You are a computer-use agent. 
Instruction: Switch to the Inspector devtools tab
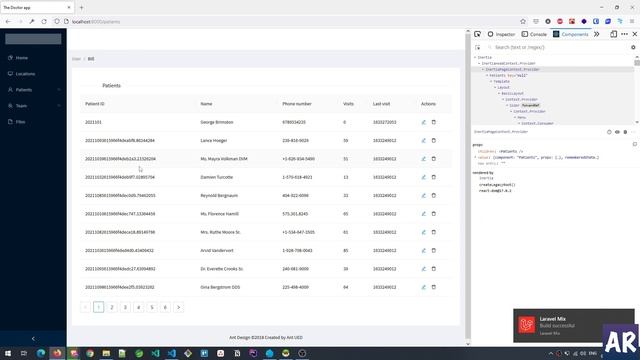coord(501,34)
